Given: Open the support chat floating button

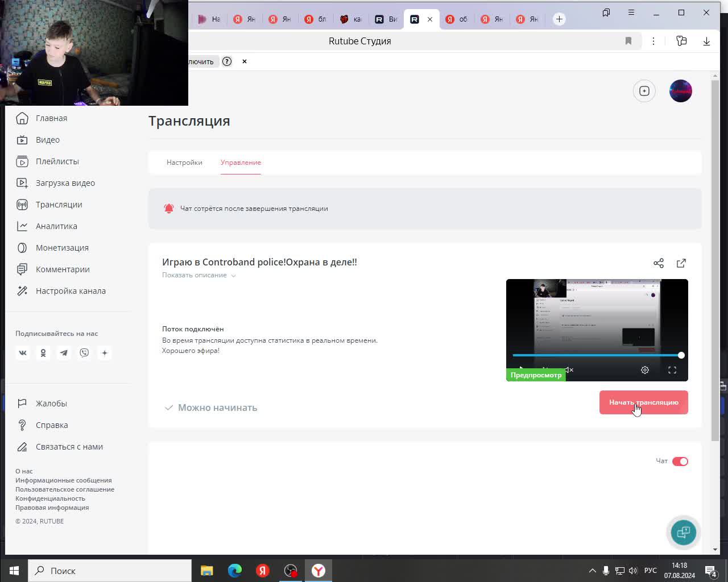Looking at the screenshot, I should click(684, 532).
